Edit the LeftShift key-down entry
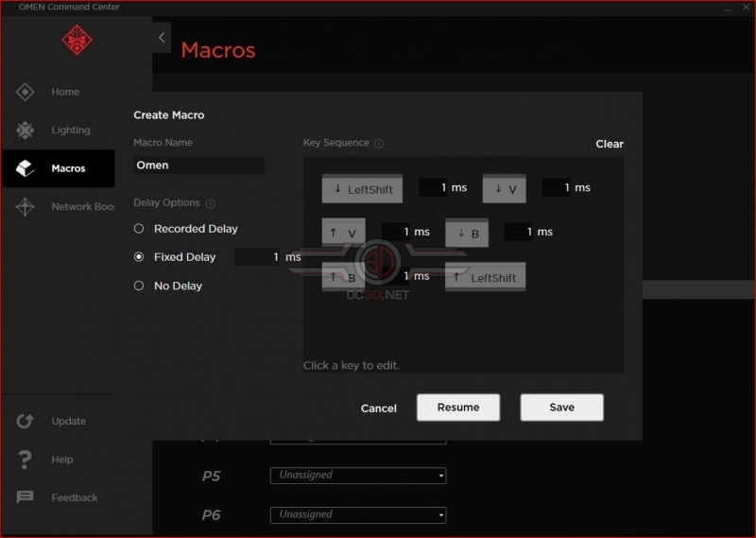 [362, 189]
